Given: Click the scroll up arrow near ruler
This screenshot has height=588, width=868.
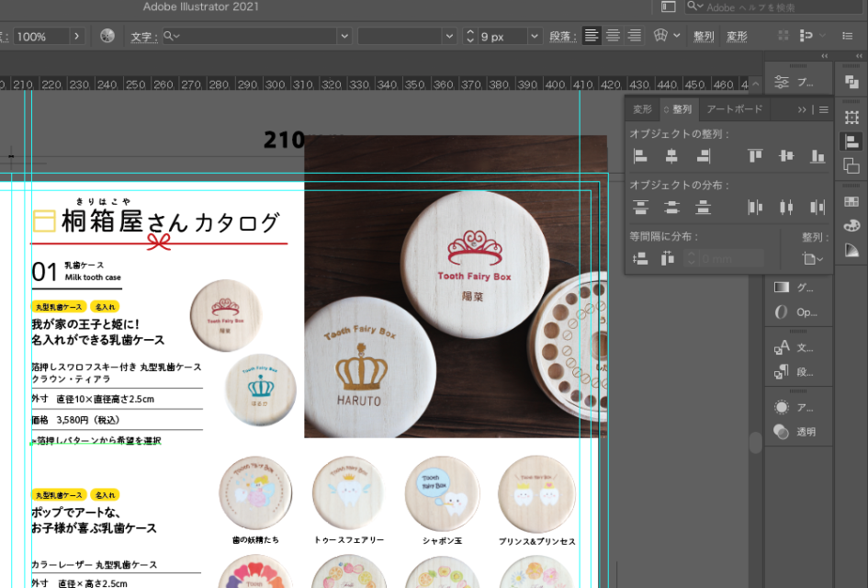Looking at the screenshot, I should click(756, 85).
